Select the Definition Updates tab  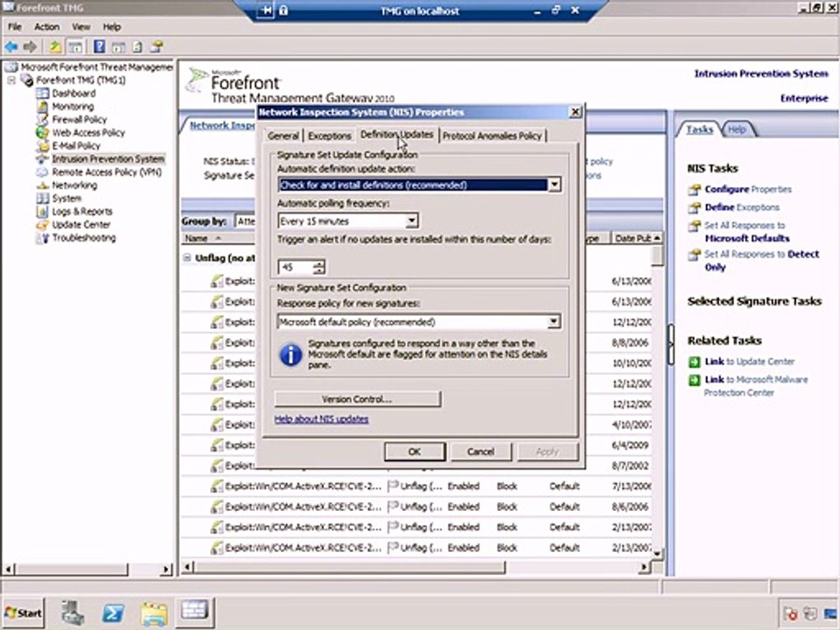click(x=397, y=135)
